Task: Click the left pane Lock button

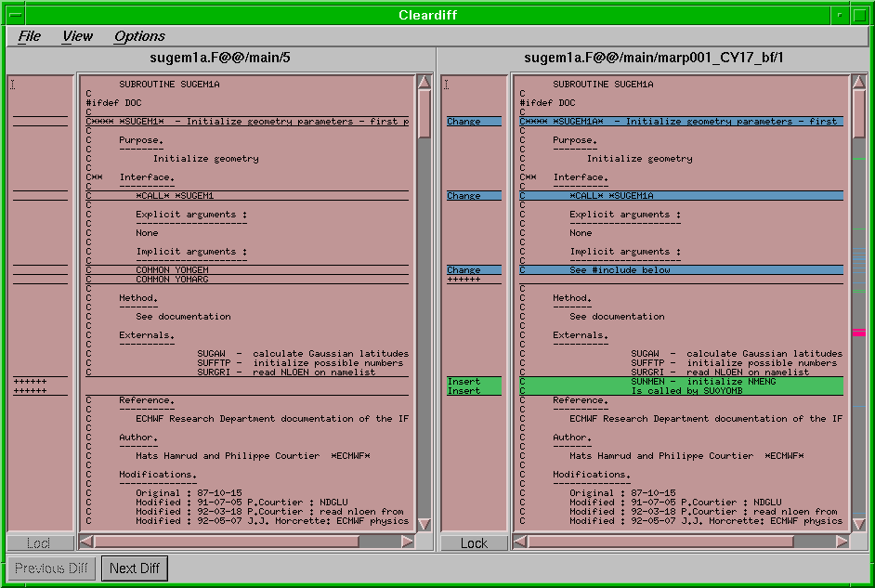Action: coord(40,543)
